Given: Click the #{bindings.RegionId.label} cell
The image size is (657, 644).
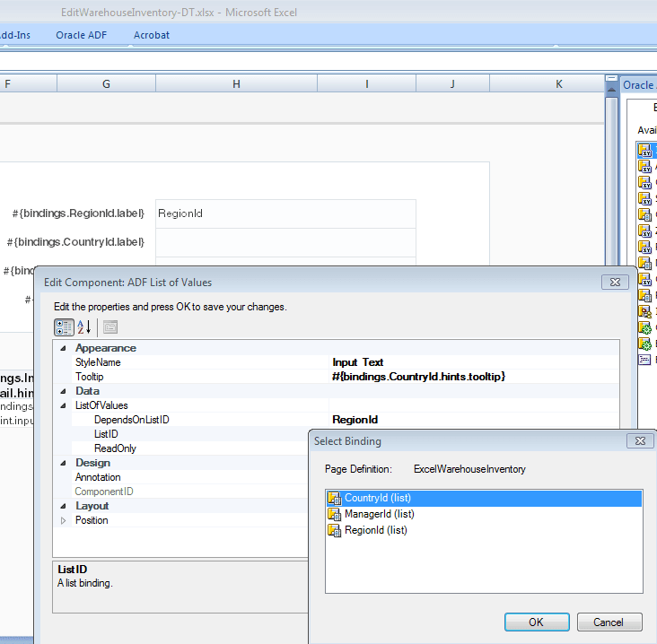Looking at the screenshot, I should tap(78, 213).
